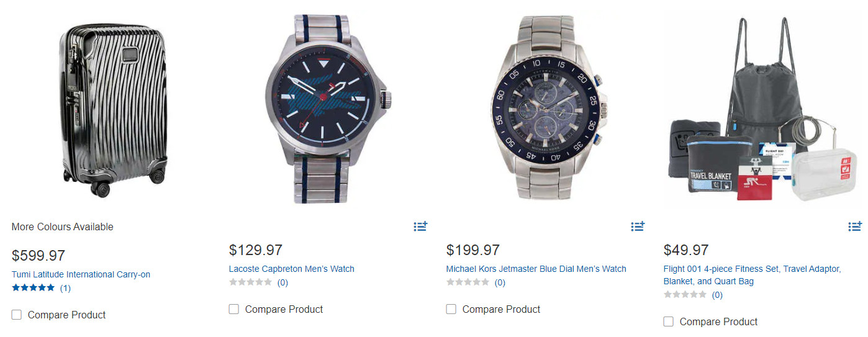The image size is (868, 337).
Task: Click add-to-list icon for Flight 001 set
Action: pyautogui.click(x=855, y=227)
